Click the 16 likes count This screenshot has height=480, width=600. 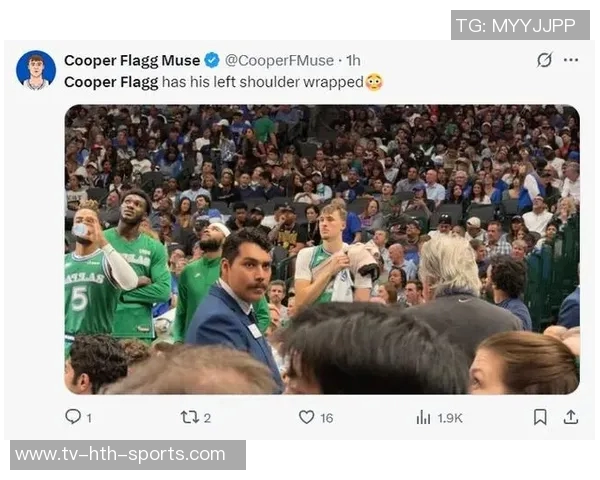pos(326,418)
